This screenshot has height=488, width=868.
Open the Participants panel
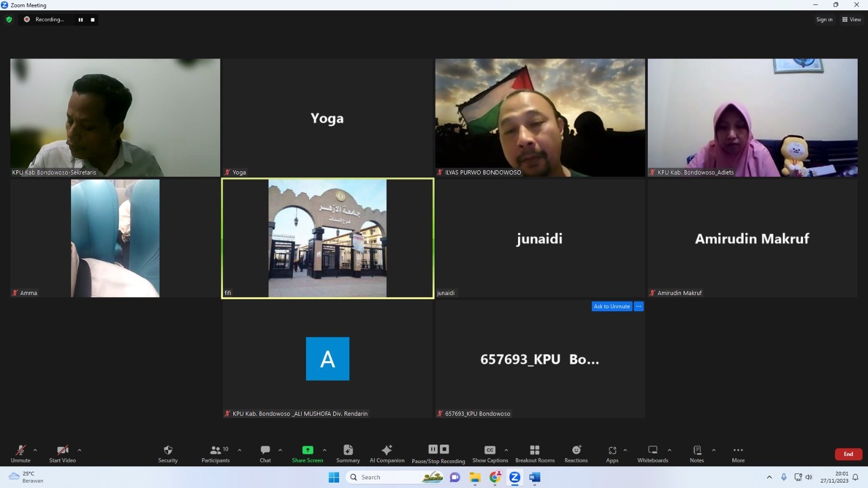point(215,453)
